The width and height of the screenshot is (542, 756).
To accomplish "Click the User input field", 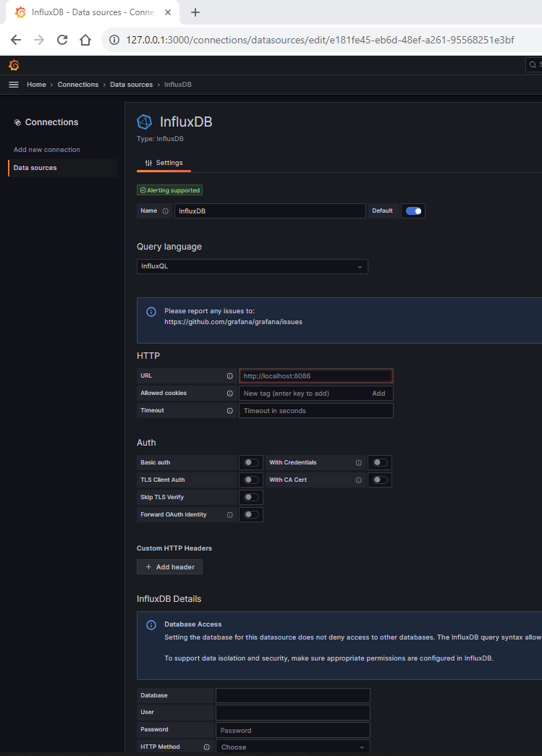I will pos(293,713).
